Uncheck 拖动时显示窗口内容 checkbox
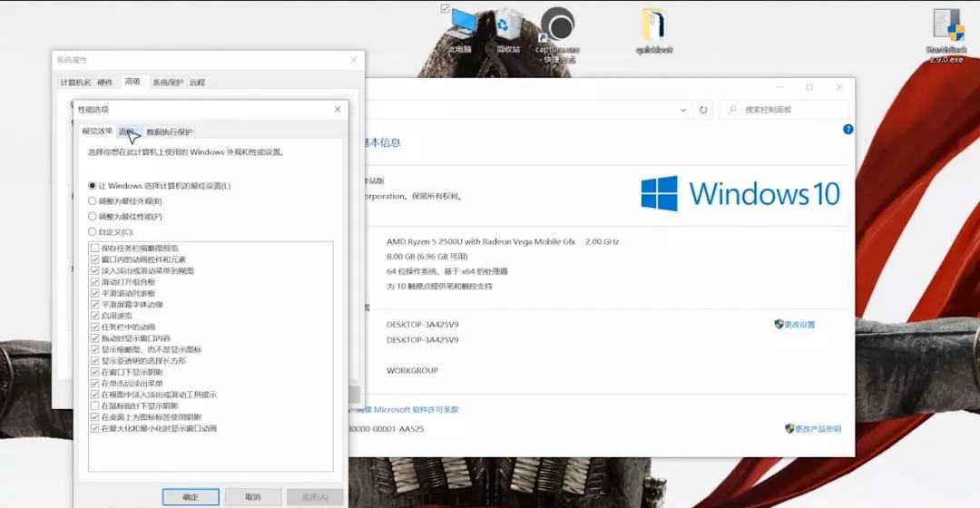 [95, 338]
